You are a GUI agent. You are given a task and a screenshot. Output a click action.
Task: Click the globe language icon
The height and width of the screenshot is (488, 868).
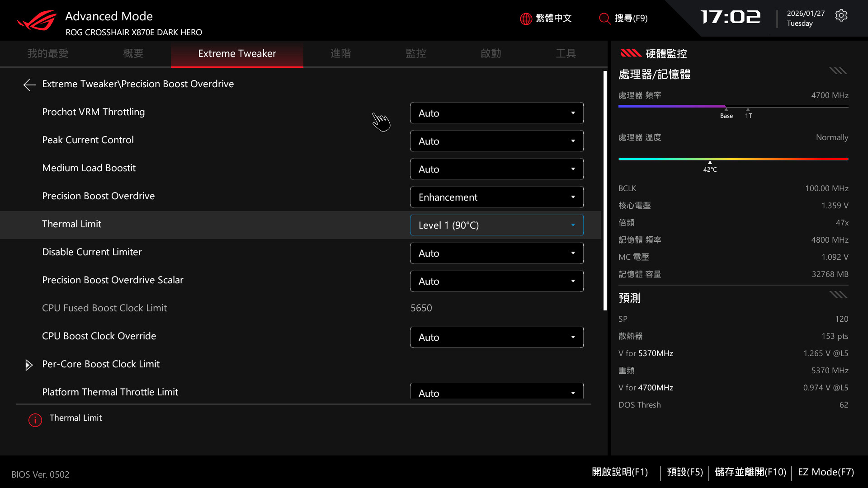tap(526, 19)
